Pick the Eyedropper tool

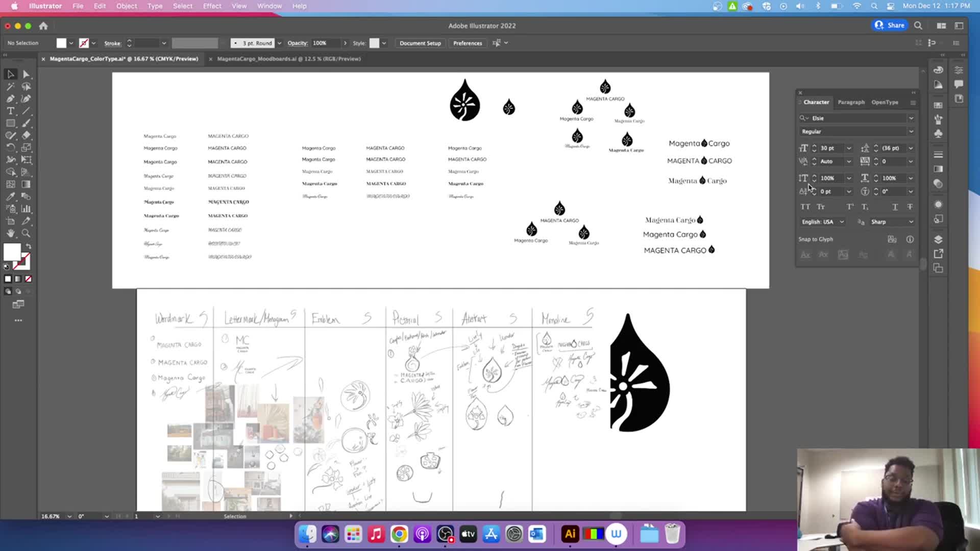[10, 196]
